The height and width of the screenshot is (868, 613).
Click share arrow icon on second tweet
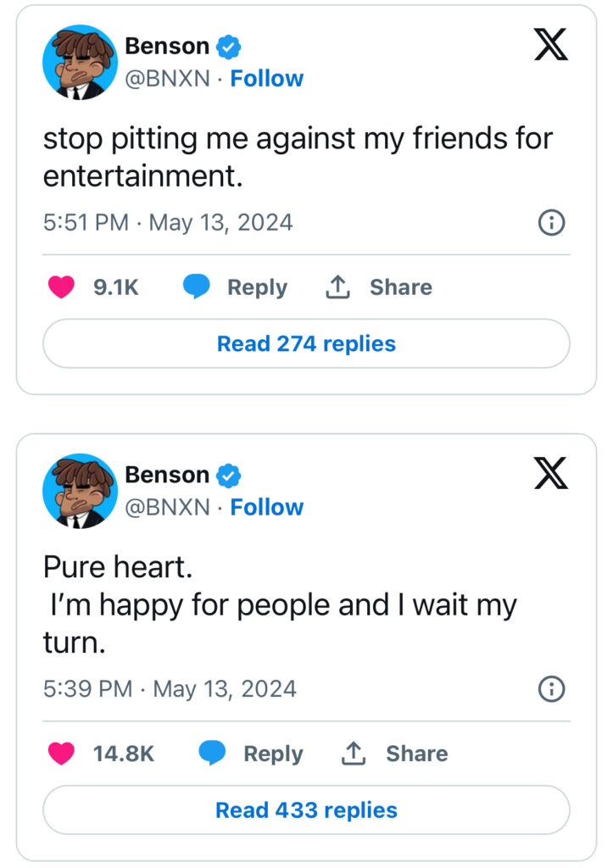tap(354, 754)
